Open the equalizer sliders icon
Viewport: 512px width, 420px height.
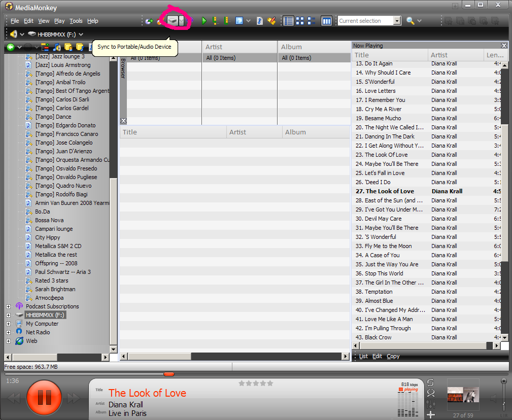431,404
